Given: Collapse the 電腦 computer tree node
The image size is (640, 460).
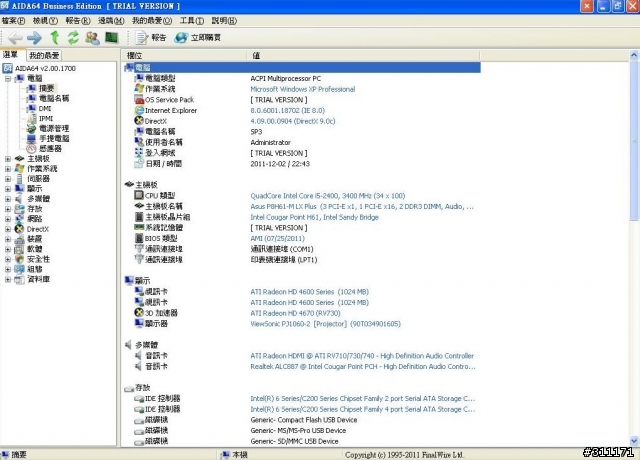Looking at the screenshot, I should pos(8,78).
